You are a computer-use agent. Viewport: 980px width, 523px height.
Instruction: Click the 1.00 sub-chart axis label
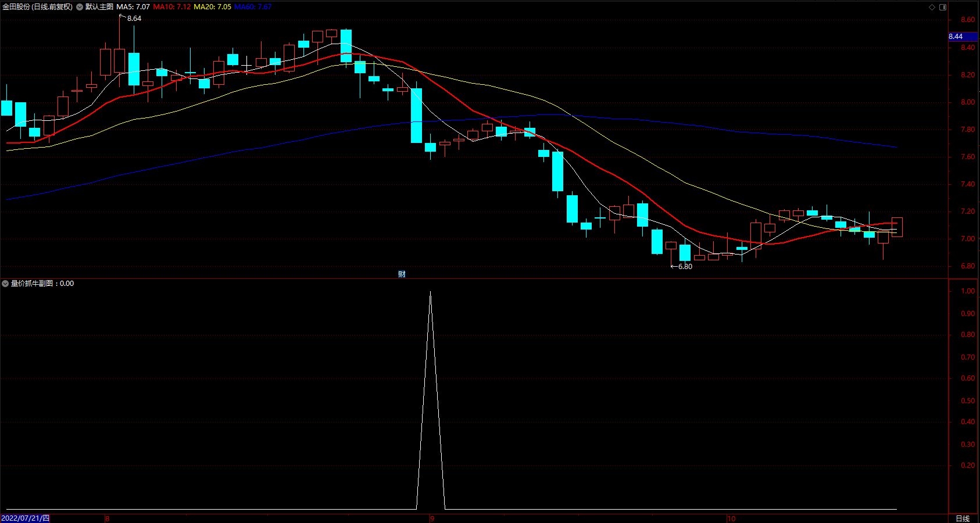coord(968,291)
